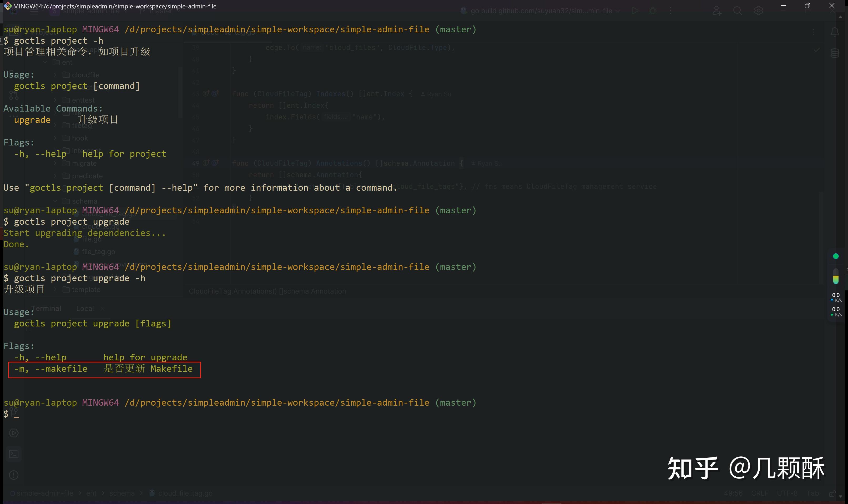Open the IDE search magnifier icon
Image resolution: width=848 pixels, height=504 pixels.
(737, 11)
